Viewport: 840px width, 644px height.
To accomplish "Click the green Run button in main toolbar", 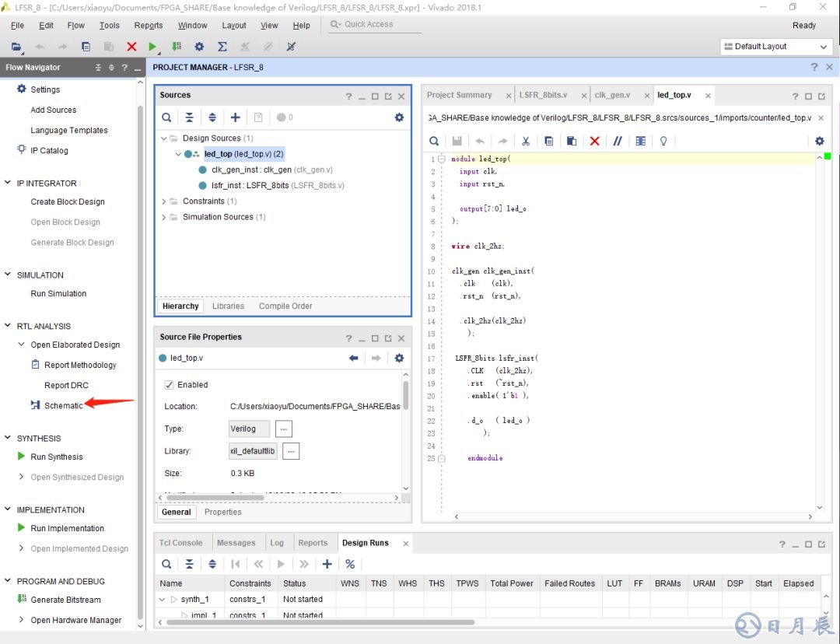I will 153,47.
